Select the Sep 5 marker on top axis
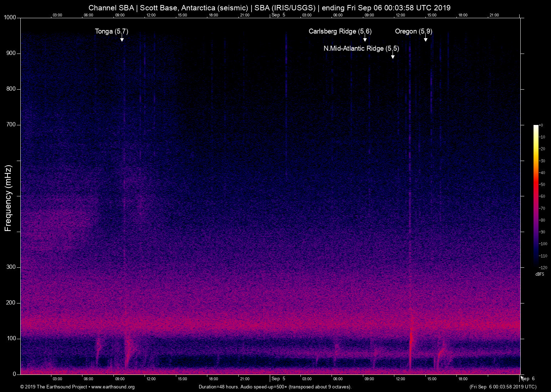This screenshot has width=551, height=392. pyautogui.click(x=278, y=15)
